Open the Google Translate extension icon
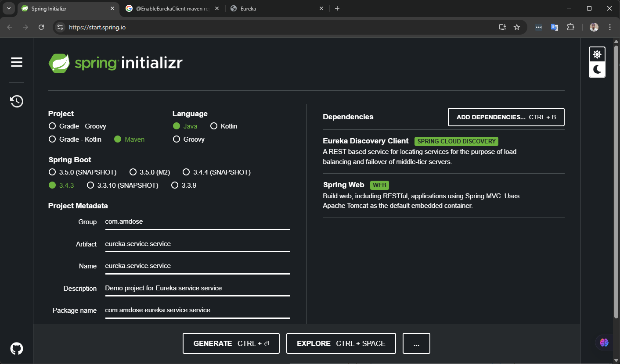 coord(555,27)
